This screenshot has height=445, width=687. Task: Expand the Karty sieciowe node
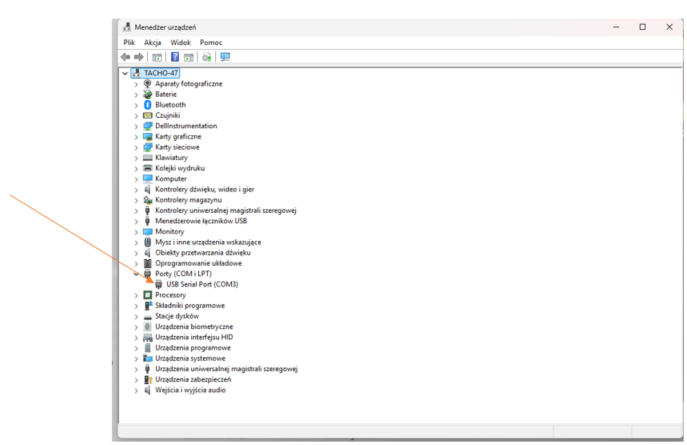[136, 147]
